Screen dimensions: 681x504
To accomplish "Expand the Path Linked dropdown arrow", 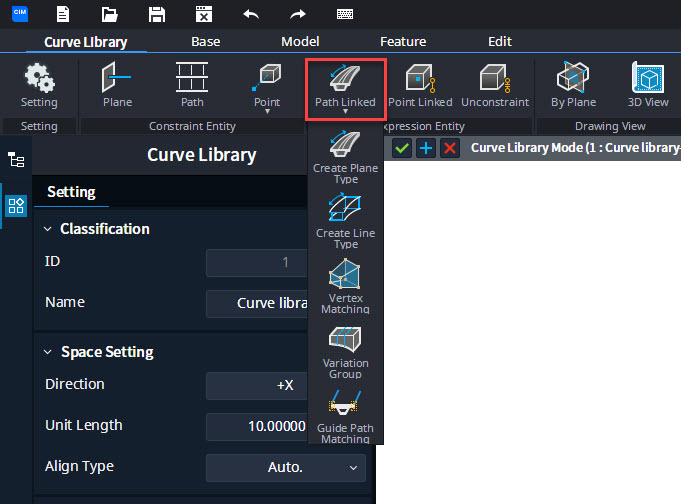I will coord(345,112).
